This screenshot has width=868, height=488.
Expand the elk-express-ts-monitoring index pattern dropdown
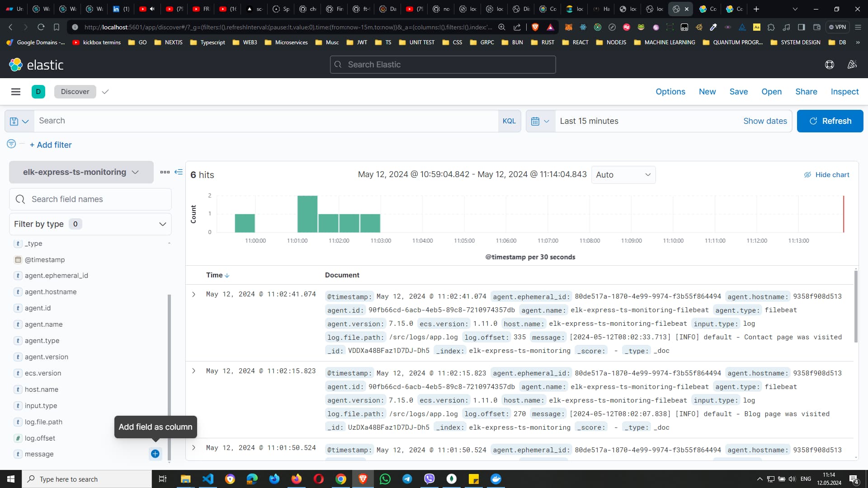(x=81, y=172)
